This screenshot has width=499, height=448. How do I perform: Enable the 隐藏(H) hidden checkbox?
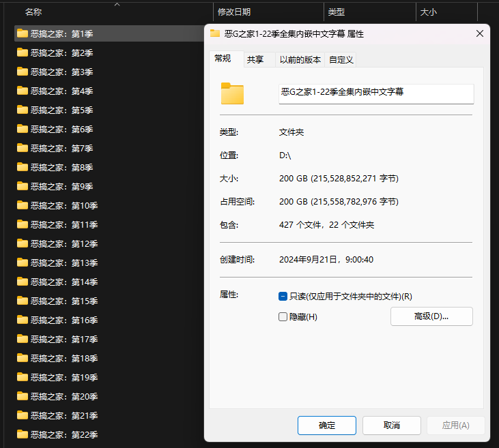[x=283, y=316]
